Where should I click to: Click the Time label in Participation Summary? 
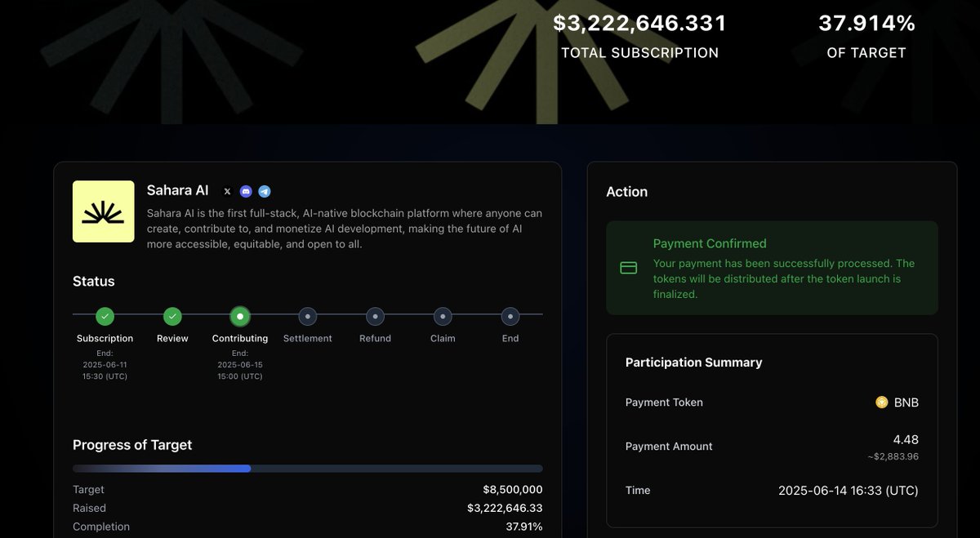[x=638, y=491]
